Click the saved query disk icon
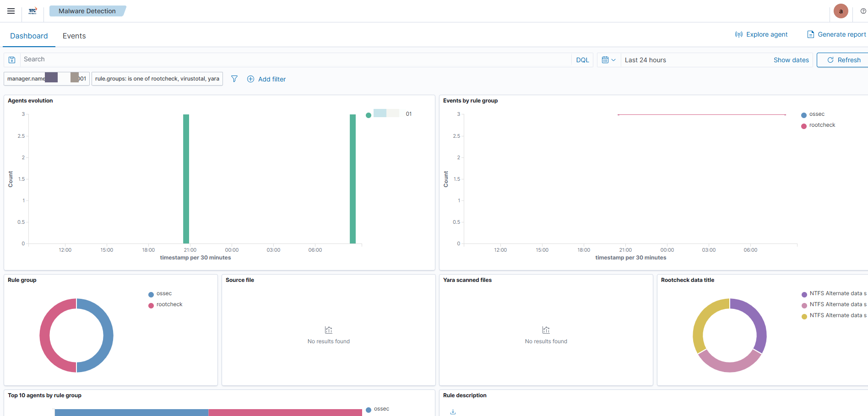Viewport: 868px width, 416px height. 12,60
